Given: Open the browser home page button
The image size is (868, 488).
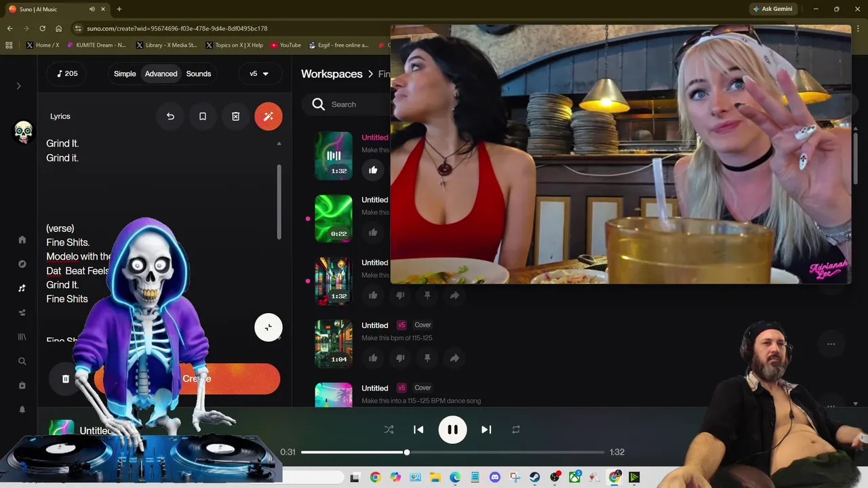Looking at the screenshot, I should click(x=58, y=28).
